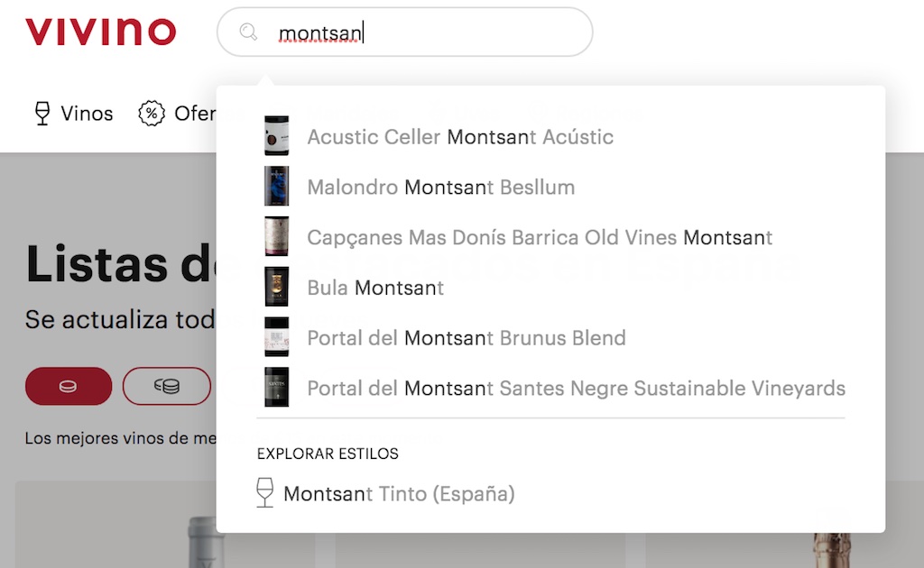Viewport: 924px width, 568px height.
Task: Select Capçanes Mas Donís Barrica Old Vines suggestion
Action: coord(540,238)
